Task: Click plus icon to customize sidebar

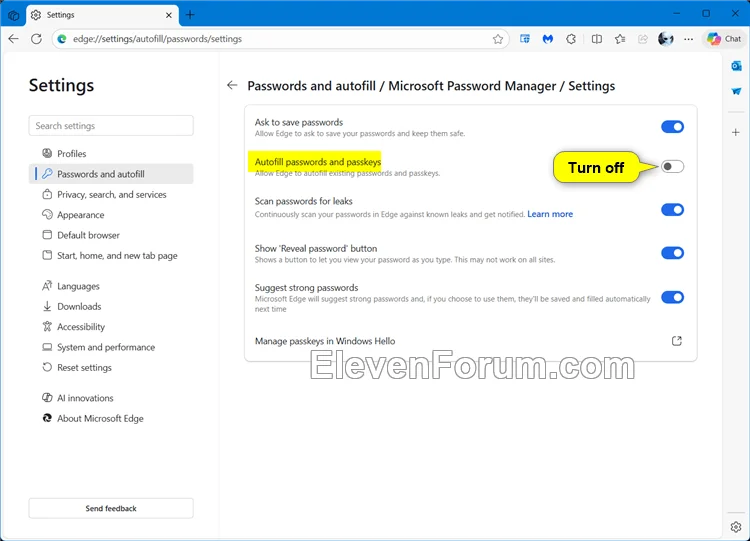Action: coord(736,132)
